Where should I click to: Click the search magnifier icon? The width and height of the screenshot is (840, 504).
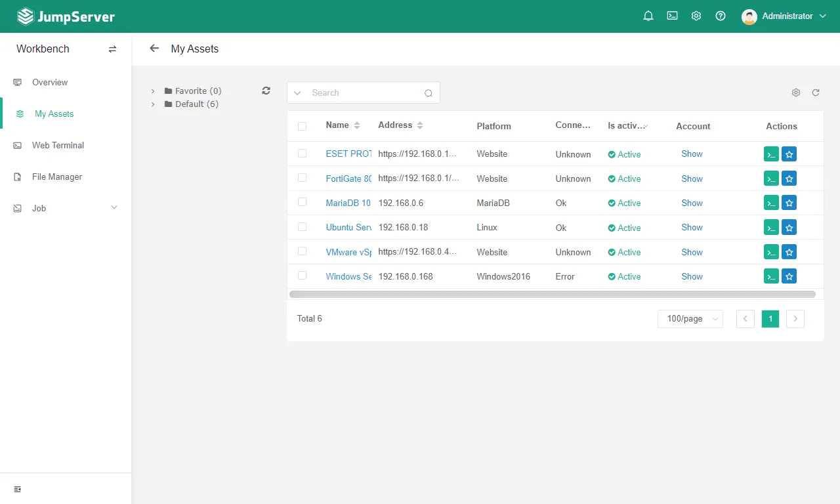click(429, 93)
